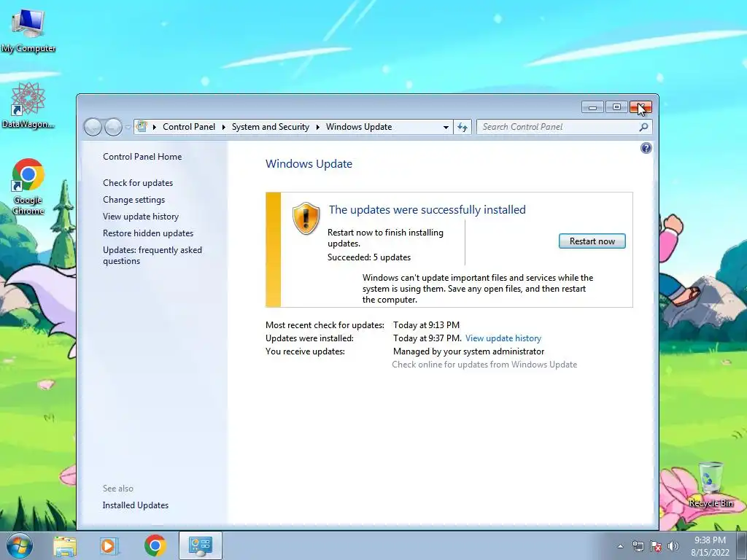Open View update history link beside install time
Image resolution: width=747 pixels, height=560 pixels.
coord(503,338)
